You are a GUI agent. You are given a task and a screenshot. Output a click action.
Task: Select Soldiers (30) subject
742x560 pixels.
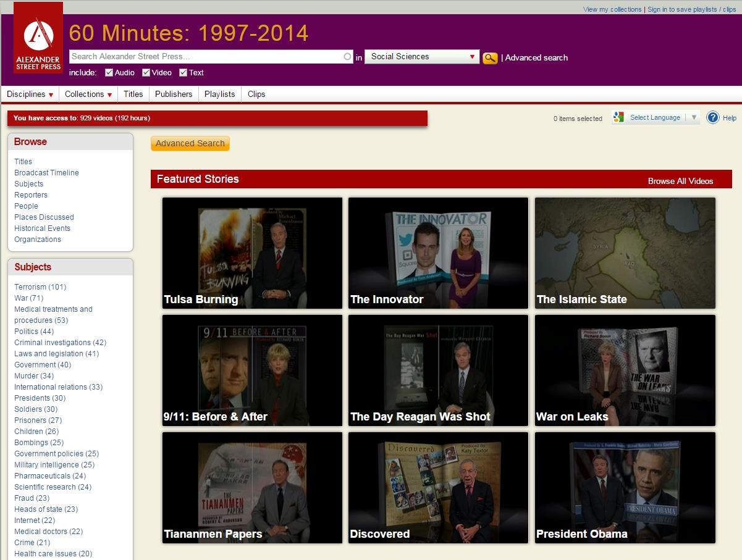(x=36, y=409)
